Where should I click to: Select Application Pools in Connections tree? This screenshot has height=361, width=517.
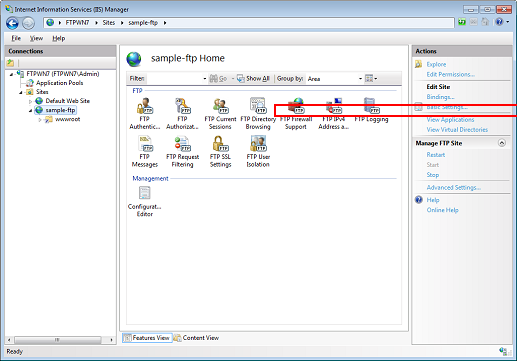tap(59, 83)
